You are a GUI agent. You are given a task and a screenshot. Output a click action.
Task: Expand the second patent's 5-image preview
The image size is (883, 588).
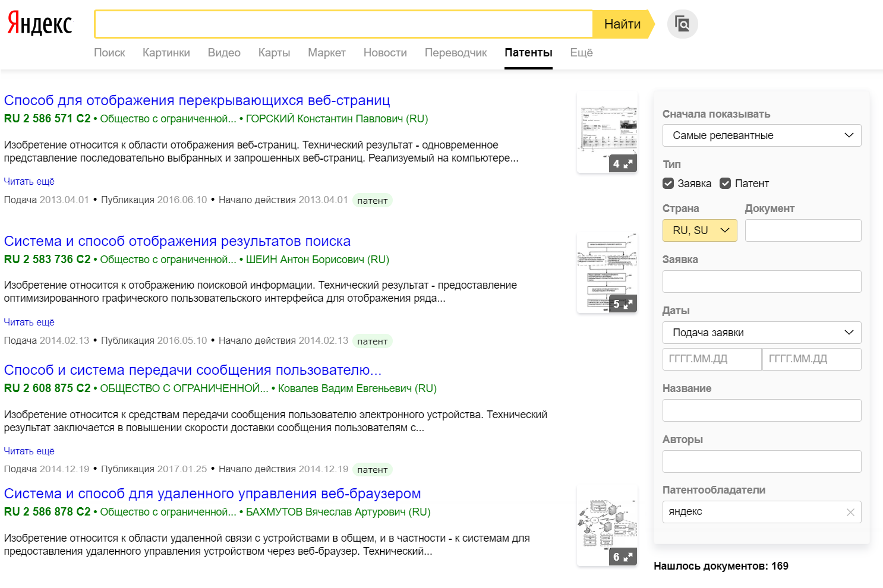(623, 304)
